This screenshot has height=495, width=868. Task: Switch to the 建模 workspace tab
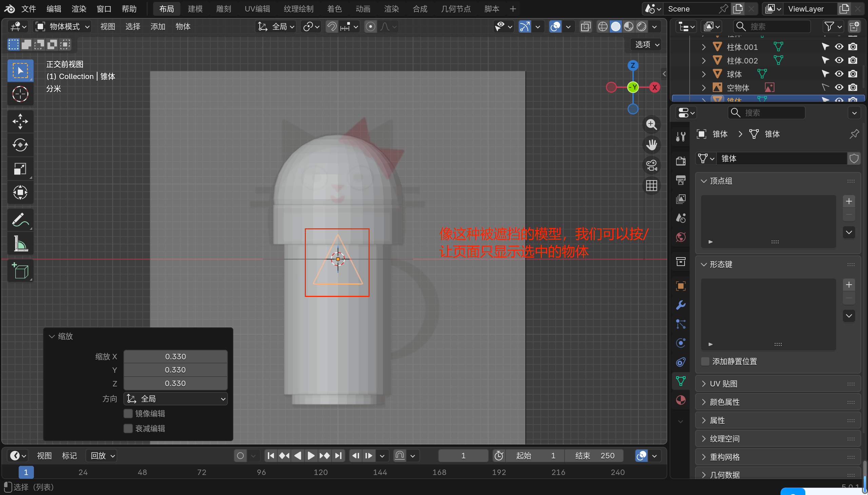(195, 9)
